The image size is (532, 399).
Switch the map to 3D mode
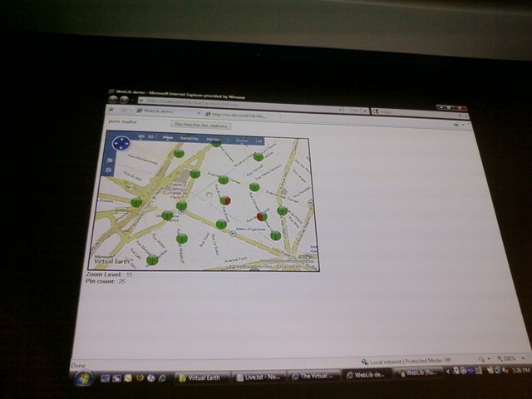150,136
